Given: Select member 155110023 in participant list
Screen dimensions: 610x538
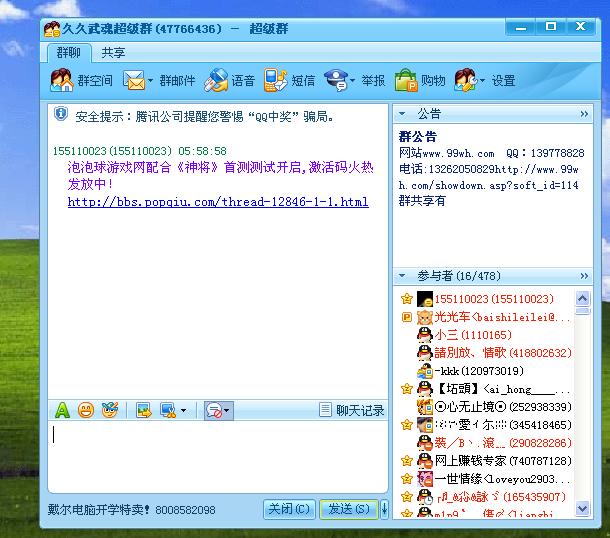Looking at the screenshot, I should click(484, 299).
